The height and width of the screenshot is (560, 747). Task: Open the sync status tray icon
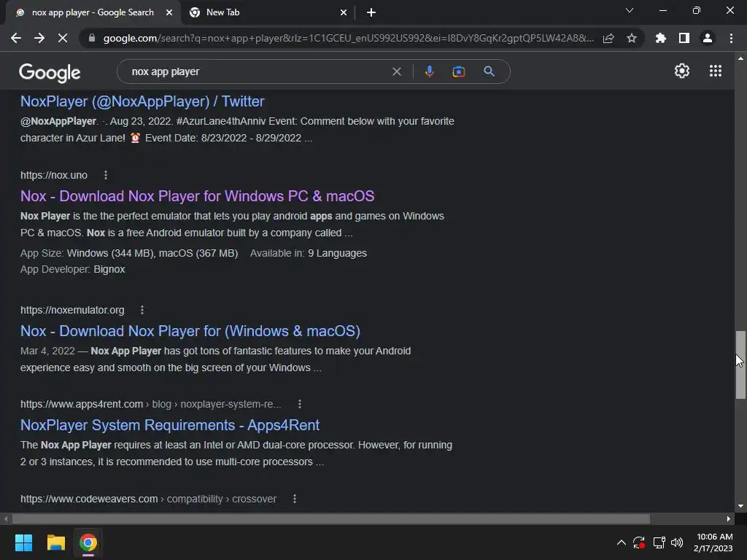tap(639, 542)
